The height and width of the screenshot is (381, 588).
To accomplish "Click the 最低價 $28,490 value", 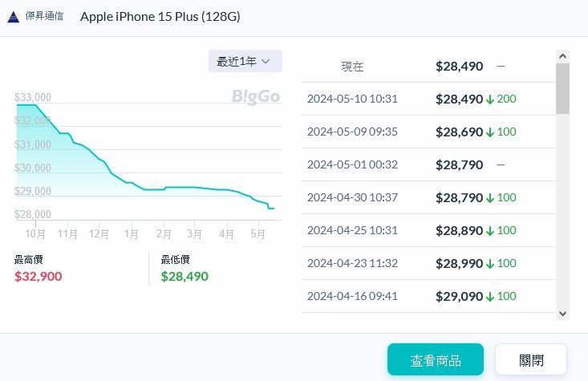I will click(185, 277).
